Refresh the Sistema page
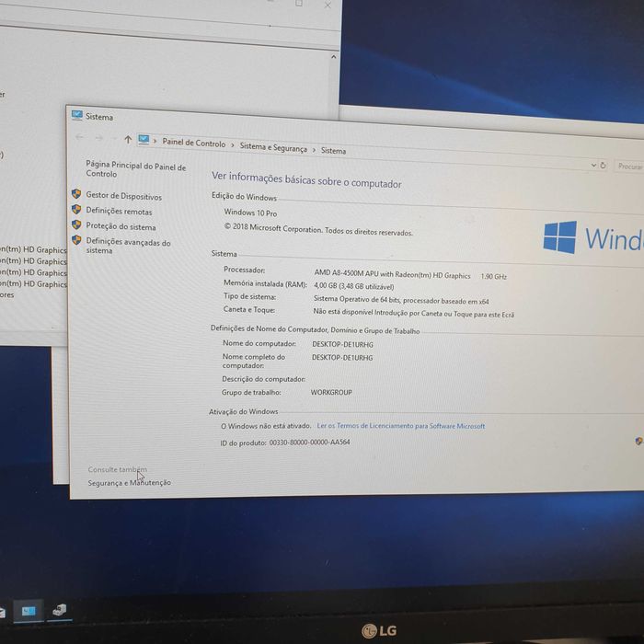This screenshot has height=644, width=644. click(x=603, y=166)
